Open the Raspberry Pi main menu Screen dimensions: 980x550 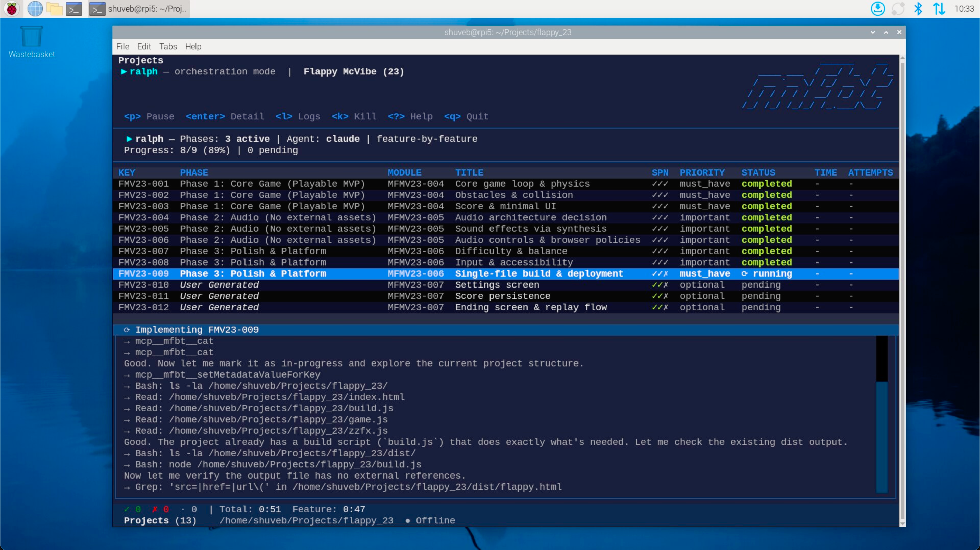(12, 9)
